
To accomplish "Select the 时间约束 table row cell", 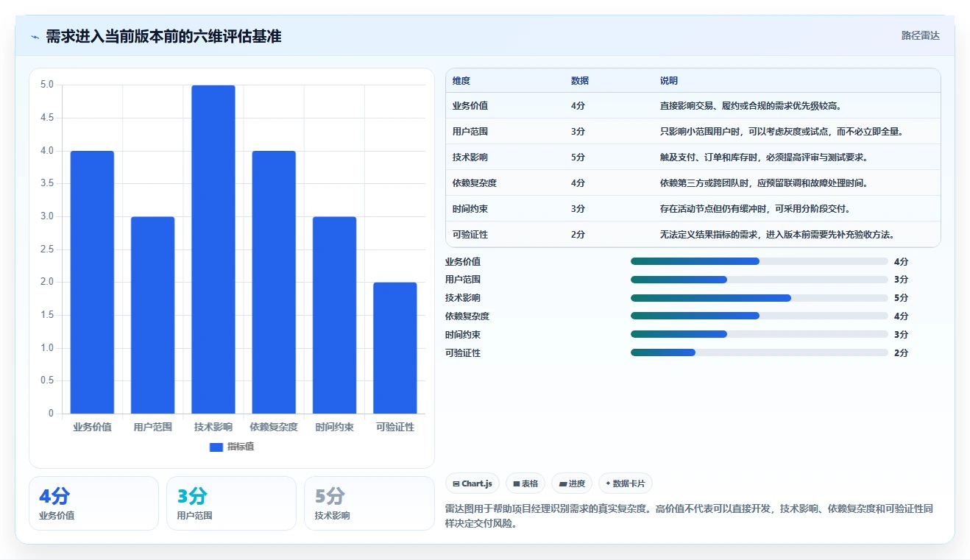I will pos(470,209).
